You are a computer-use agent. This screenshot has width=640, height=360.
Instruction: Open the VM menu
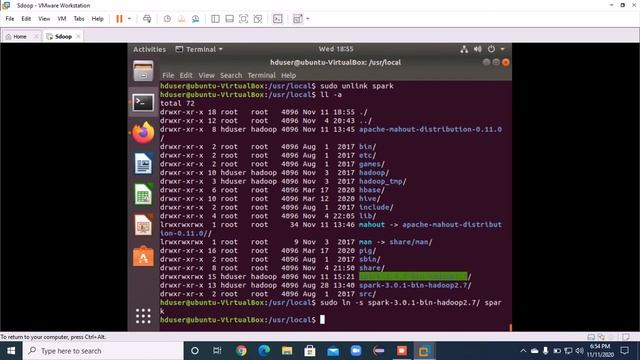point(62,19)
